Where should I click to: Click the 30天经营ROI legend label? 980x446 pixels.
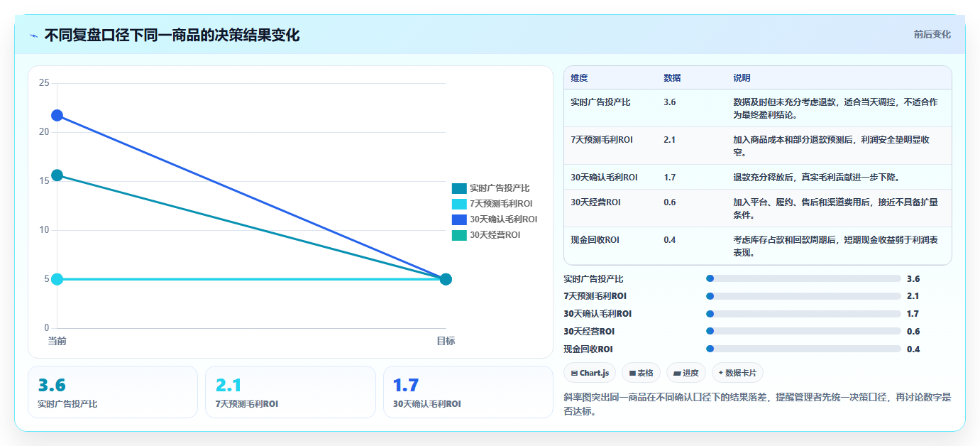tap(495, 235)
